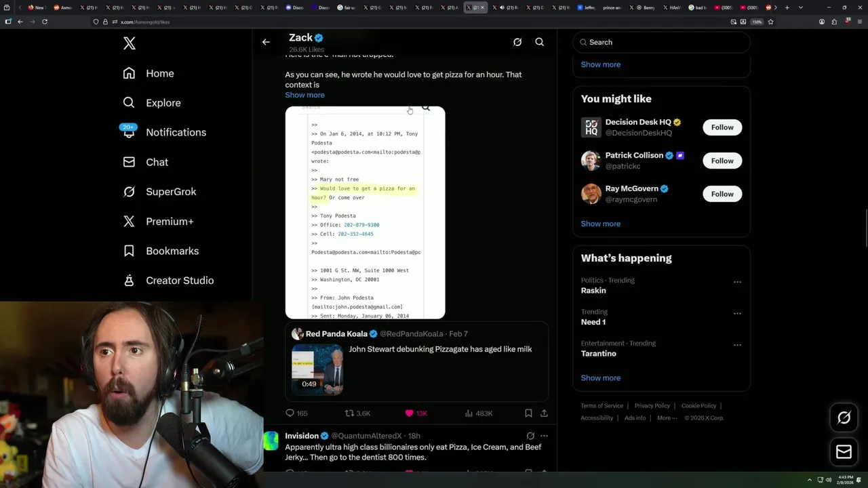Image resolution: width=868 pixels, height=488 pixels.
Task: Reload the page in browser toolbar
Action: pos(45,22)
